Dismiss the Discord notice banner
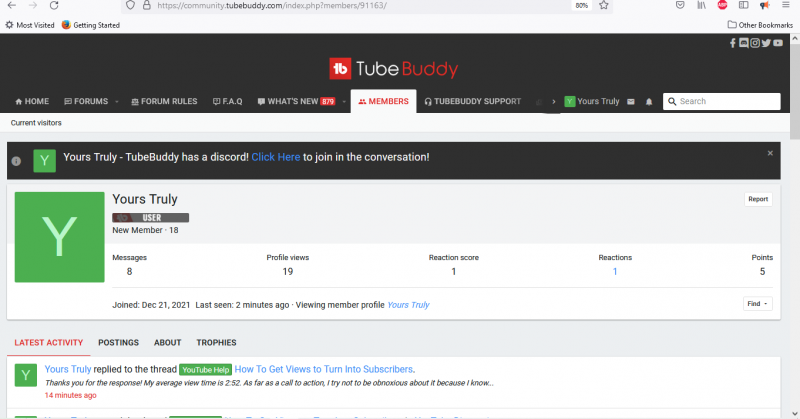Screen dimensions: 800x419 pos(770,153)
